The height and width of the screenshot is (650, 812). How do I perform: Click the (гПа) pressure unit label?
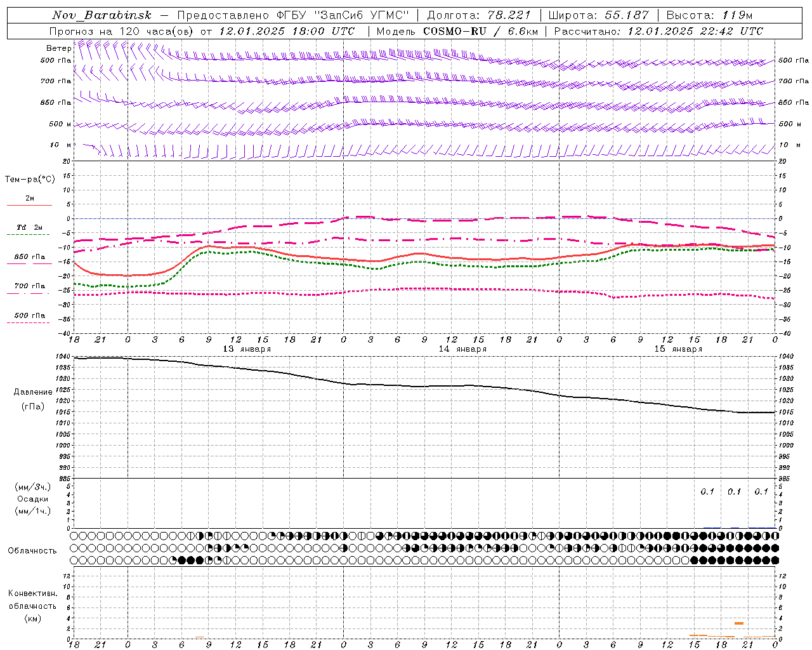coord(33,406)
